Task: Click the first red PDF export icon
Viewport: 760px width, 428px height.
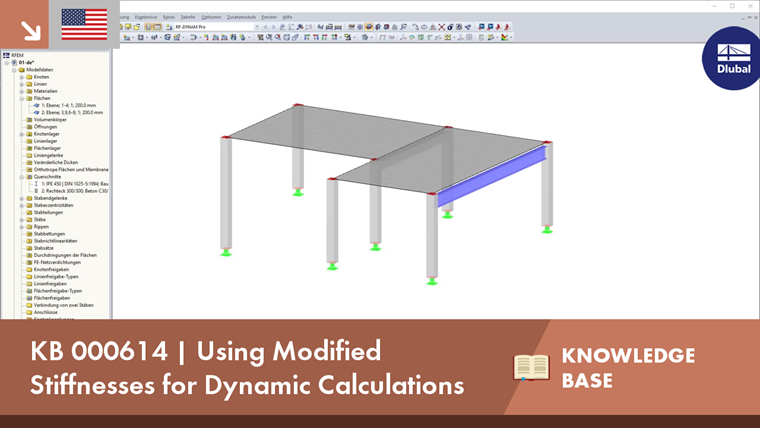Action: tap(498, 27)
